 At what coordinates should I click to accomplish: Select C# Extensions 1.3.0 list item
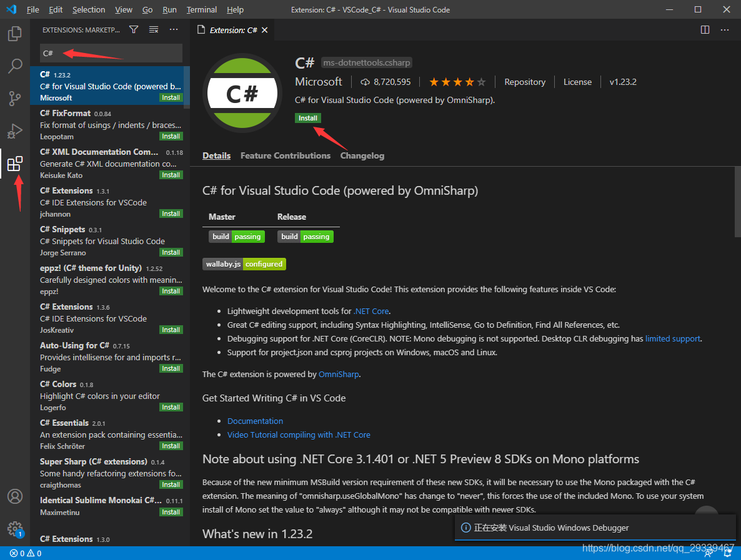coord(110,539)
